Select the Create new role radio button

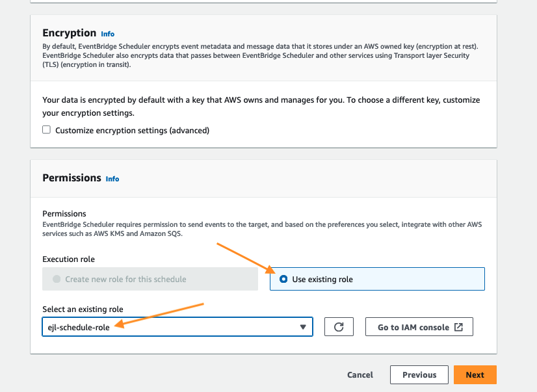[57, 279]
